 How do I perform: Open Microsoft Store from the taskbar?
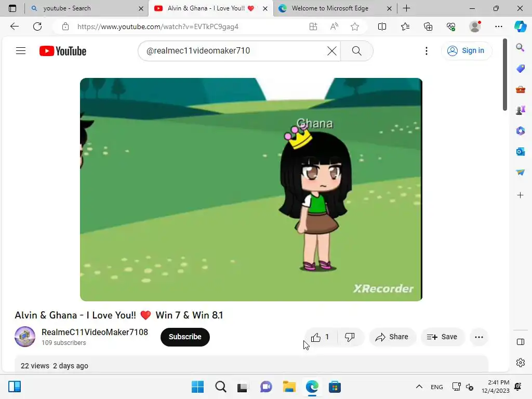point(335,387)
